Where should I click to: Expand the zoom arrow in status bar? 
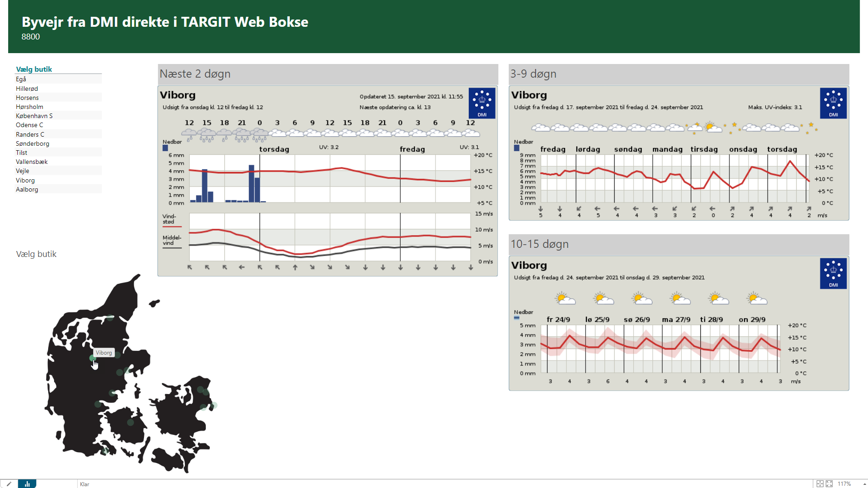tap(864, 484)
